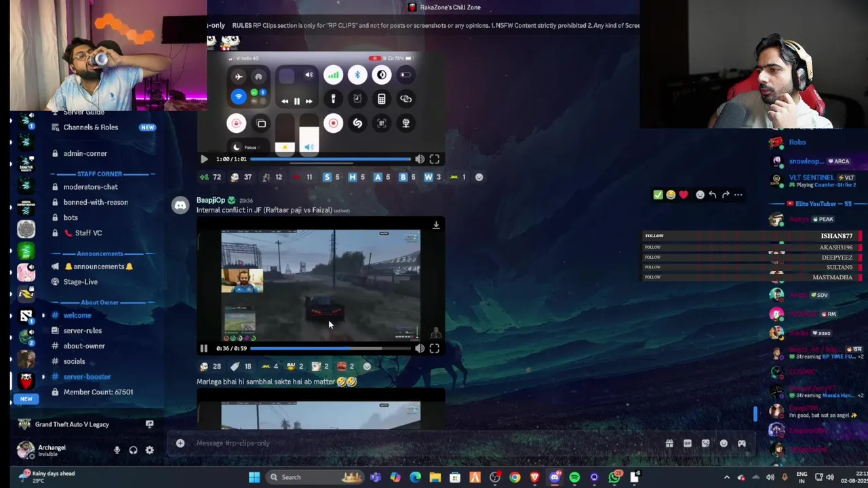Open the Channels & Roles item
Screen dimensions: 868x488
[x=90, y=127]
